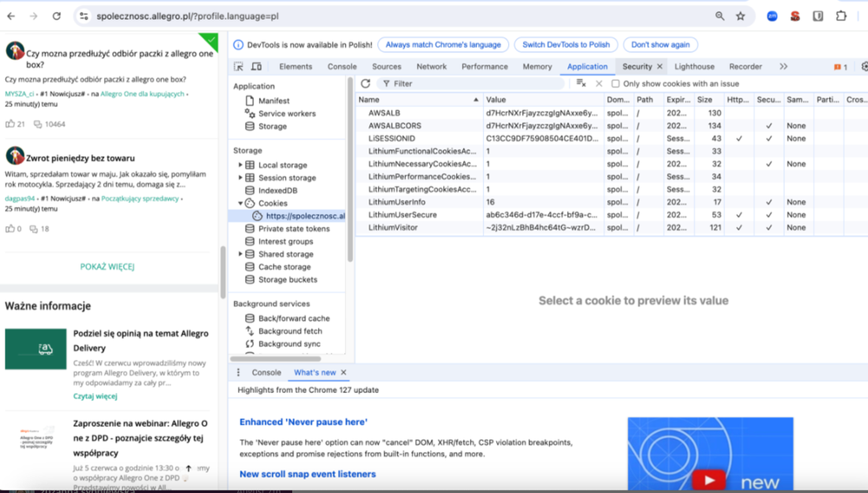Show more DevTools tabs chevron
This screenshot has width=868, height=493.
(784, 66)
